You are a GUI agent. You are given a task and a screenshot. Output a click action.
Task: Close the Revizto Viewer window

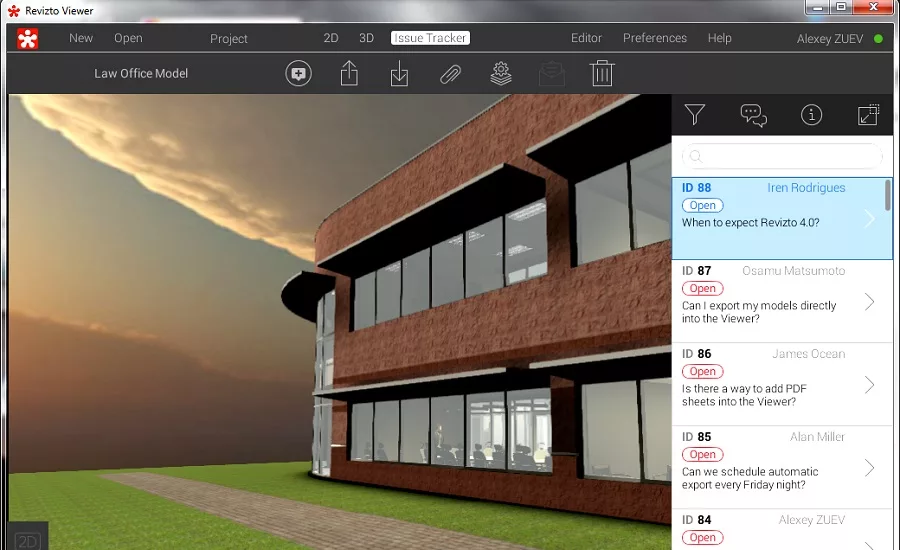pyautogui.click(x=874, y=7)
